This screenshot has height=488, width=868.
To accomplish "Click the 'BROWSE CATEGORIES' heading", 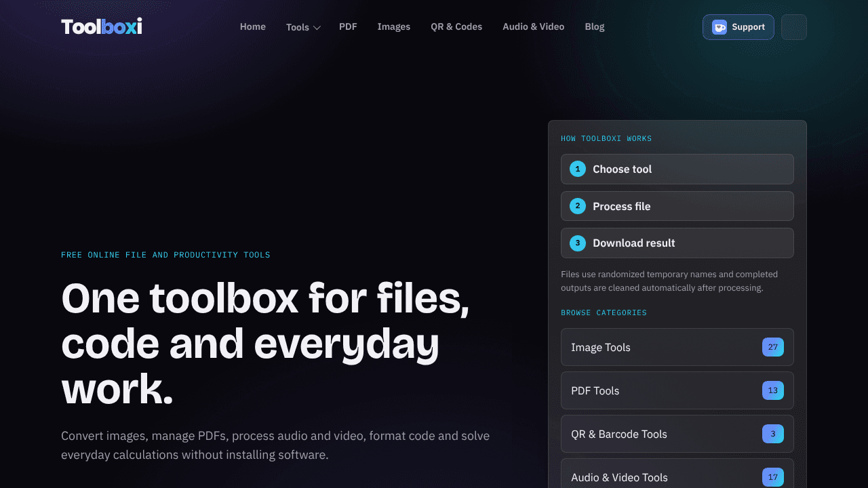I will coord(604,312).
